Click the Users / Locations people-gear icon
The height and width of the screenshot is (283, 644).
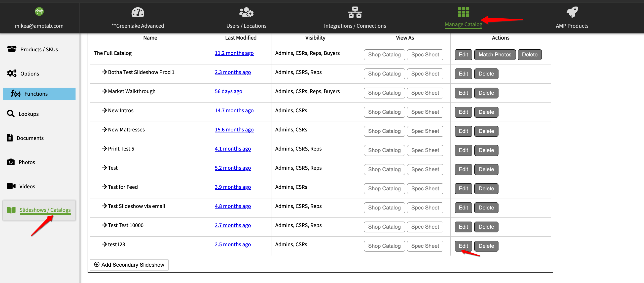point(246,12)
